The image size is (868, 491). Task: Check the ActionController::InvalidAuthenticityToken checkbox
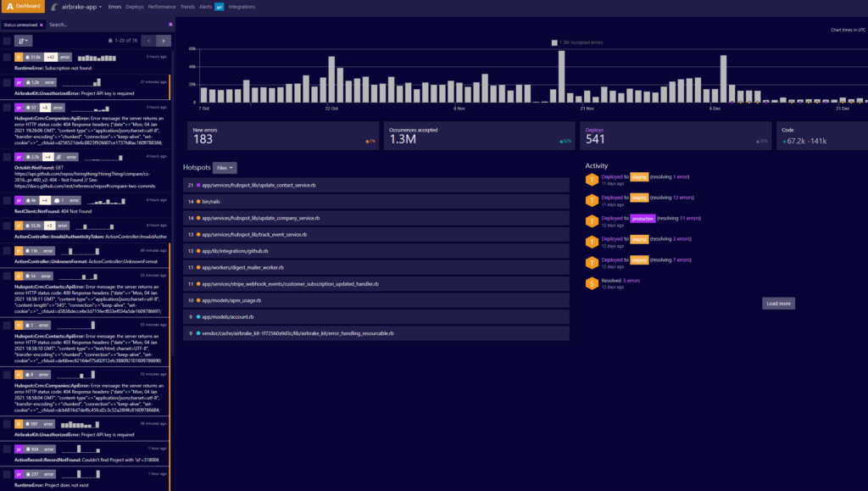pos(7,226)
